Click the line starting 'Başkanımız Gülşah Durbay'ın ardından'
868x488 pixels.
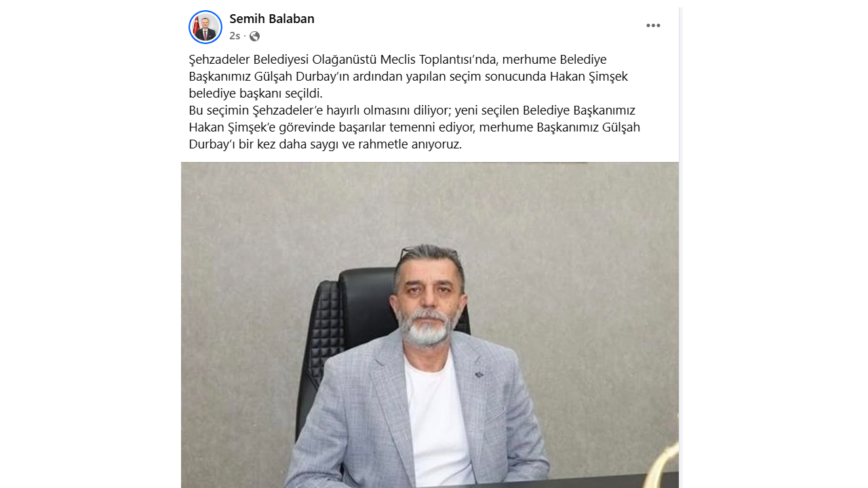tap(408, 77)
